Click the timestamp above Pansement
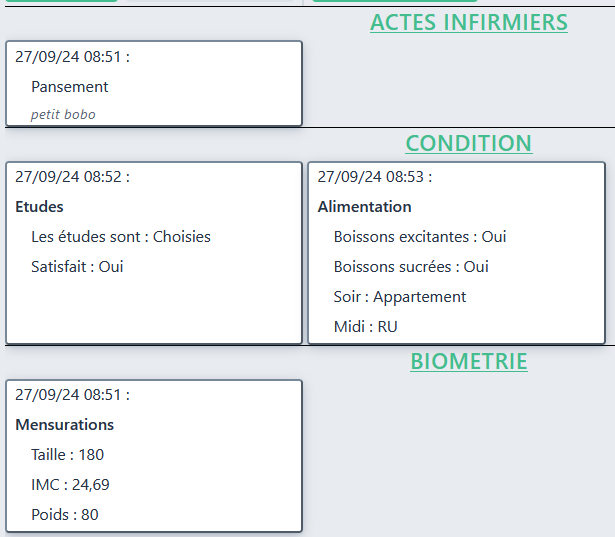Screen dimensions: 615x537 click(x=72, y=57)
